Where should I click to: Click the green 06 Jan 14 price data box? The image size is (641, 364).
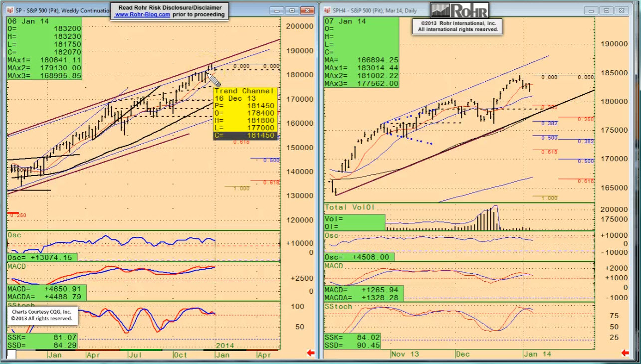[x=44, y=48]
